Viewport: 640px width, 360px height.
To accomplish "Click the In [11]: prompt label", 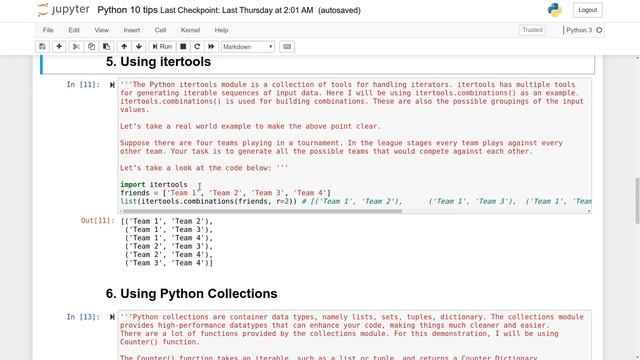I will coord(83,84).
